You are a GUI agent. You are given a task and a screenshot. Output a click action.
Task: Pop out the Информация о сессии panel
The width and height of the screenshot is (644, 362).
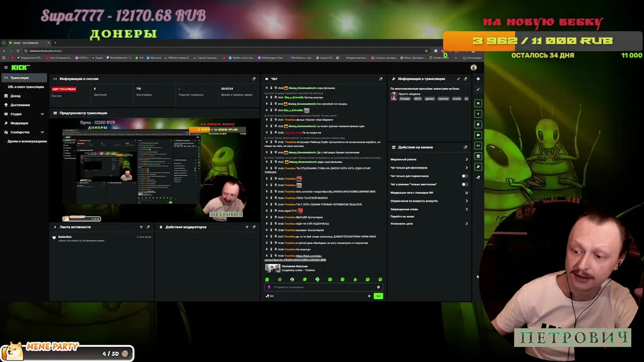pos(254,79)
